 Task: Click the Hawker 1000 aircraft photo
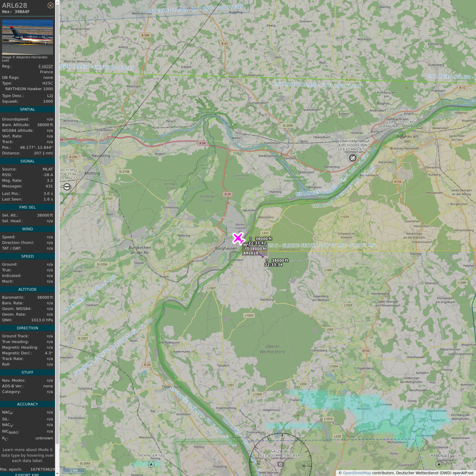tap(27, 37)
